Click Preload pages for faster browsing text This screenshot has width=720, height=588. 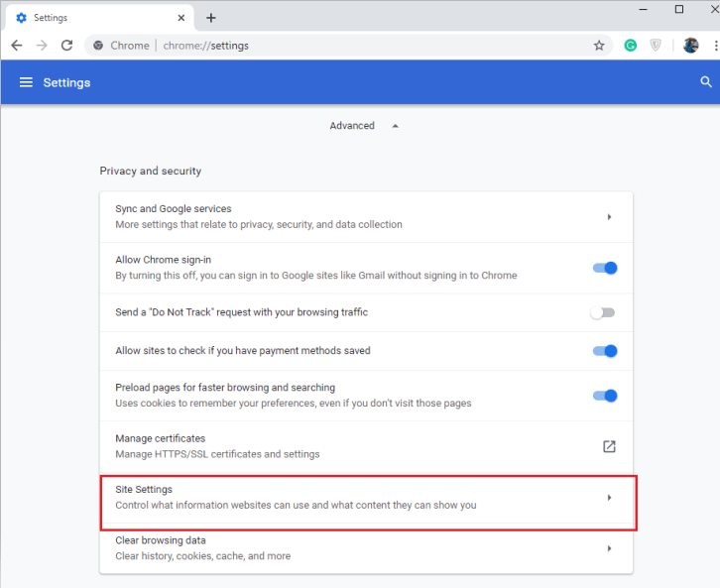pyautogui.click(x=225, y=388)
